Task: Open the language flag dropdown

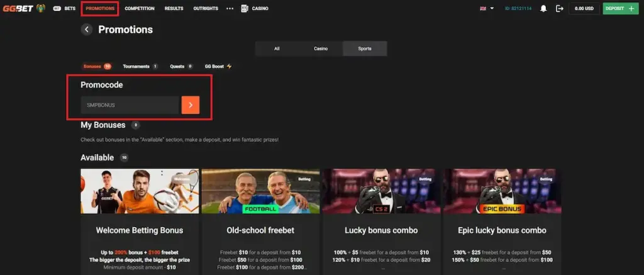Action: [x=487, y=8]
